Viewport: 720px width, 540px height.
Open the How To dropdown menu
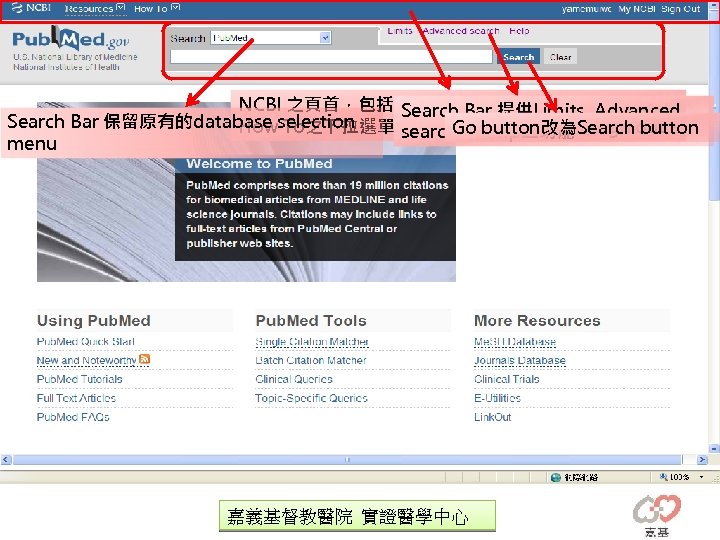tap(157, 9)
